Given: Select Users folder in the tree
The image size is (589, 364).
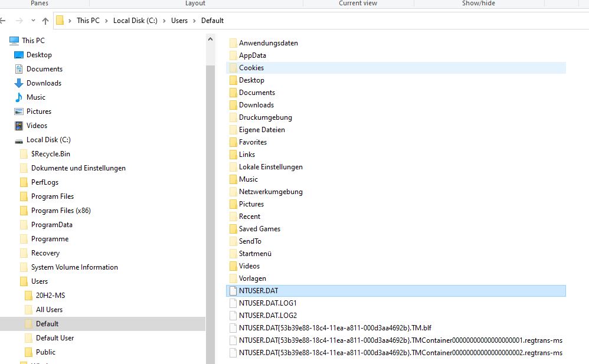Looking at the screenshot, I should (40, 281).
